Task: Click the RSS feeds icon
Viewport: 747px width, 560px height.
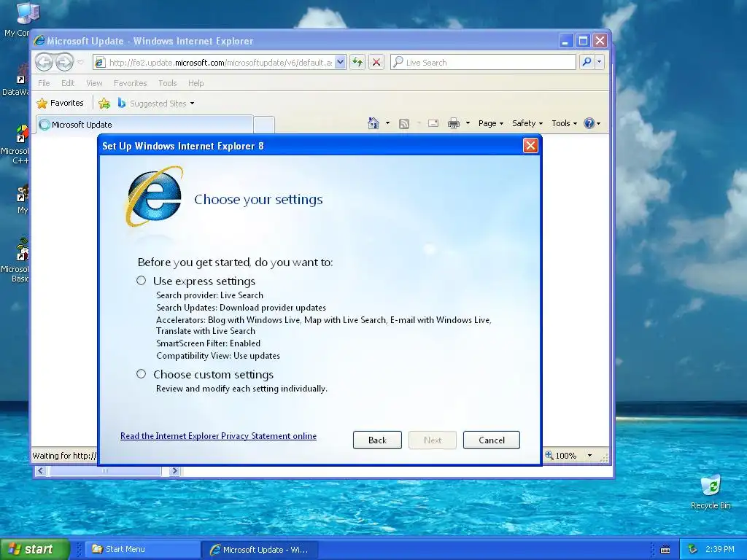Action: pos(404,124)
